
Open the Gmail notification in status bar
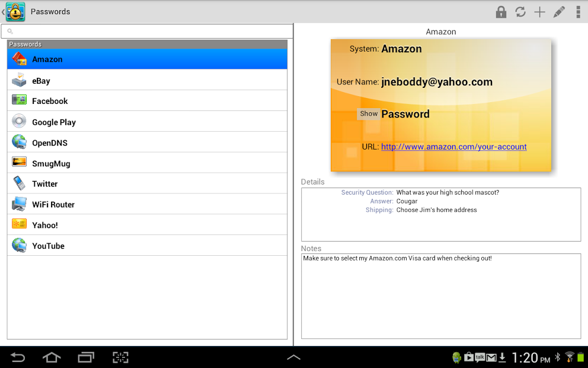coord(493,357)
